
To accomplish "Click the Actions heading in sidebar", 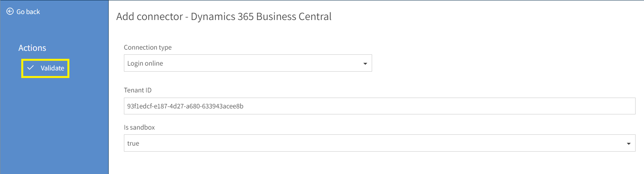I will click(x=32, y=48).
